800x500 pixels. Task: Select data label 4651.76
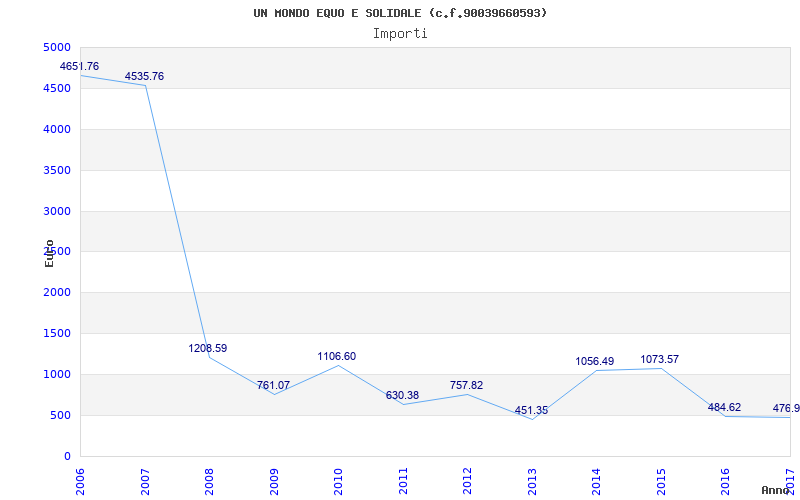coord(80,66)
